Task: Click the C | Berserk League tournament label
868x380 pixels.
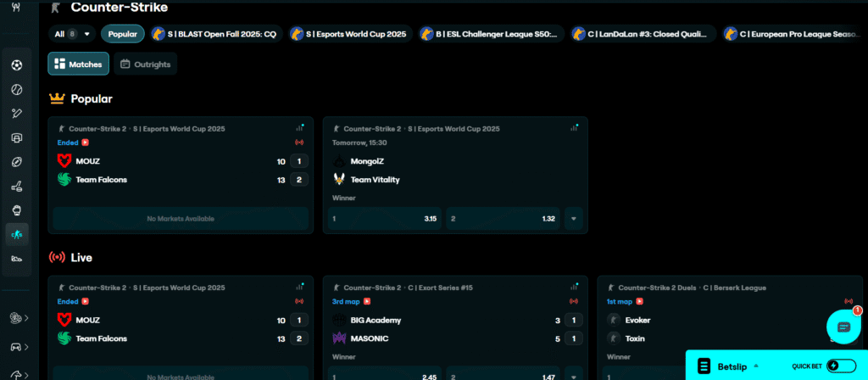Action: click(x=735, y=288)
